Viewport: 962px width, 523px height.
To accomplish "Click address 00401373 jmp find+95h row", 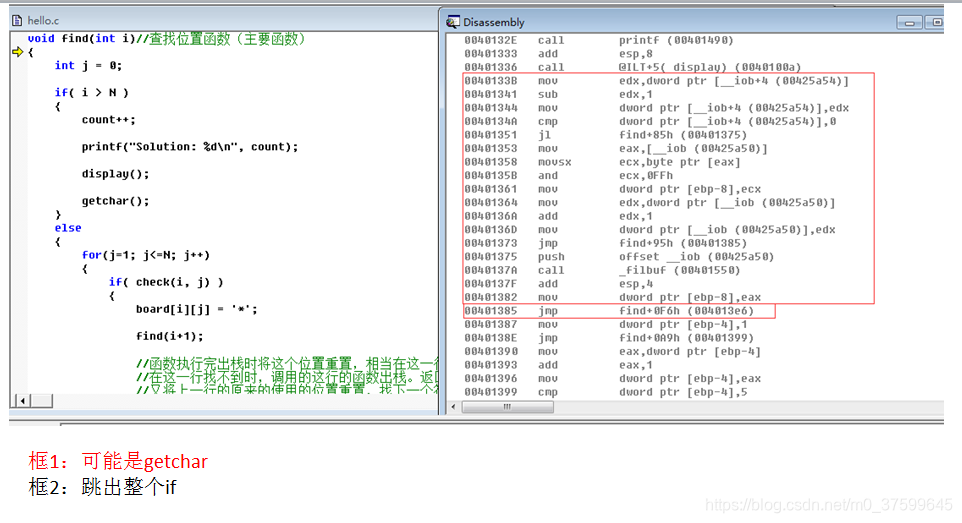I will pos(606,242).
